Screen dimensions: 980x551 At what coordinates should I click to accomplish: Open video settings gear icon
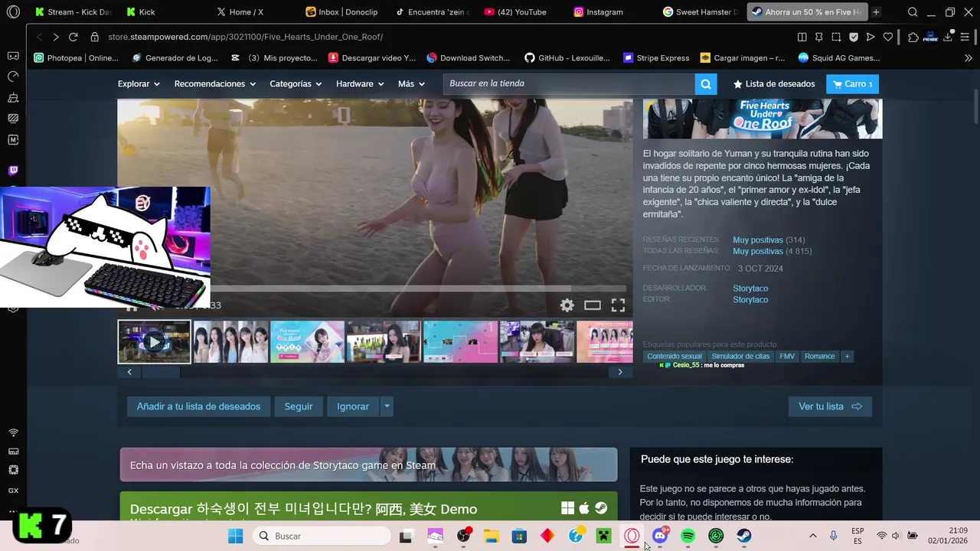567,305
